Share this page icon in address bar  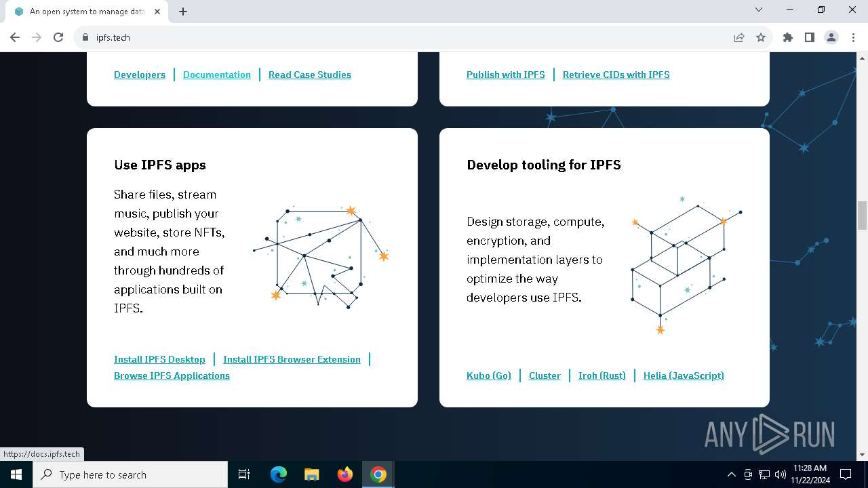click(x=739, y=37)
